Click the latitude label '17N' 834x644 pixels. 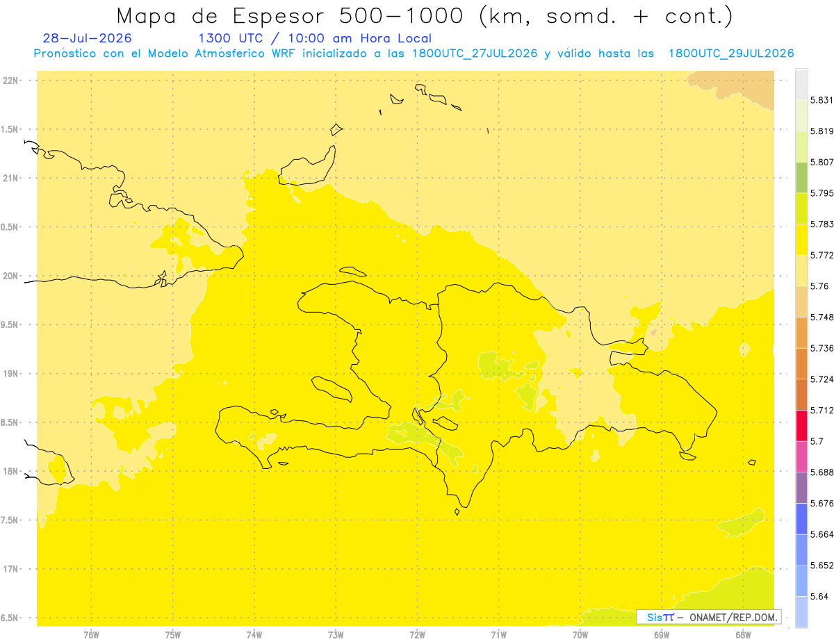(x=11, y=569)
